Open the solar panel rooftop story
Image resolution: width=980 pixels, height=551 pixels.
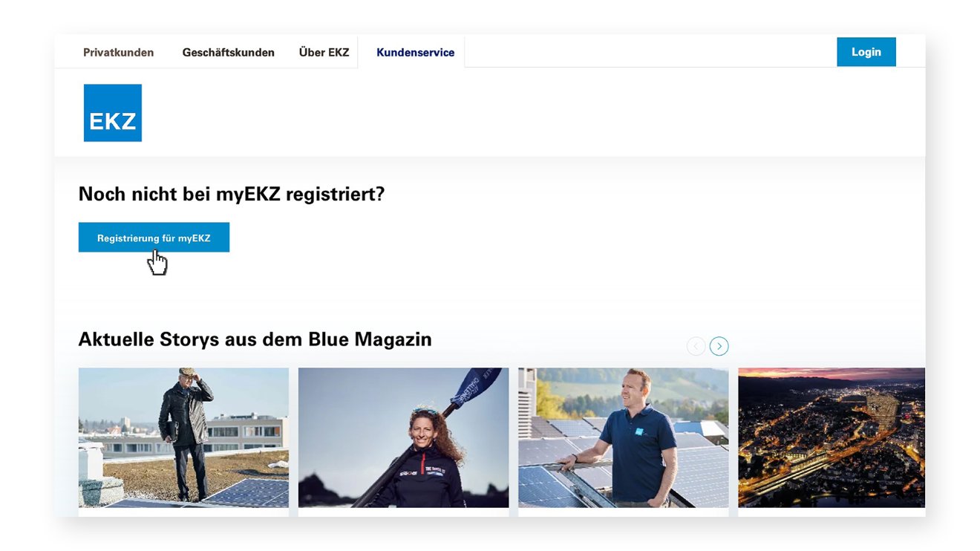pos(623,438)
